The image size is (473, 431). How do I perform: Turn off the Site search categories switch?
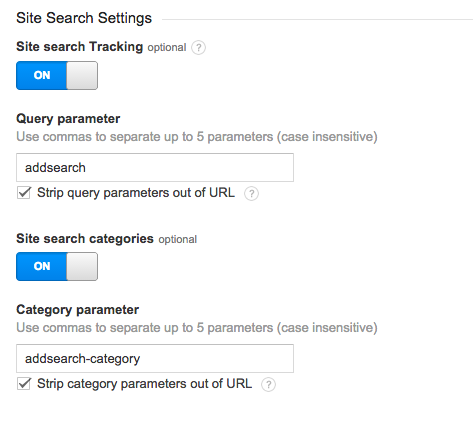[x=57, y=266]
